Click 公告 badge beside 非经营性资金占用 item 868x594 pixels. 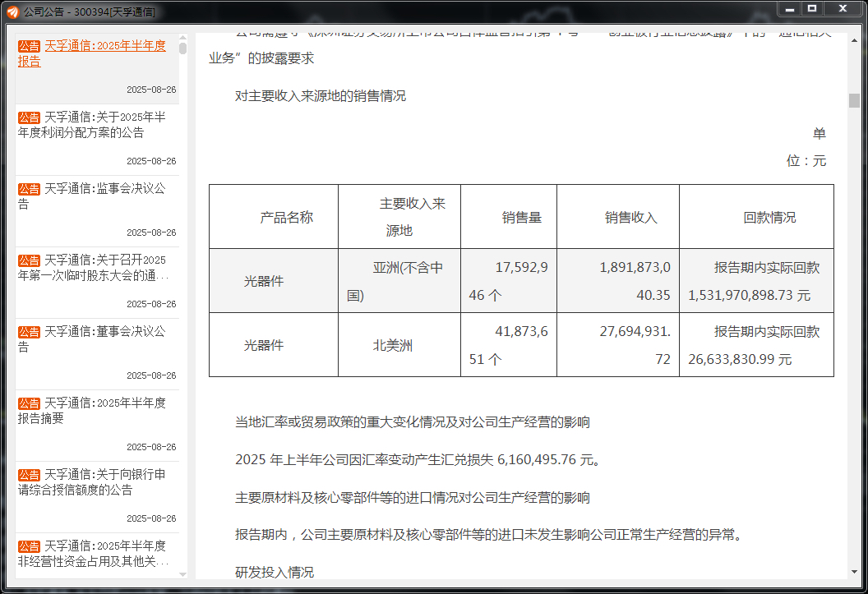click(x=29, y=546)
